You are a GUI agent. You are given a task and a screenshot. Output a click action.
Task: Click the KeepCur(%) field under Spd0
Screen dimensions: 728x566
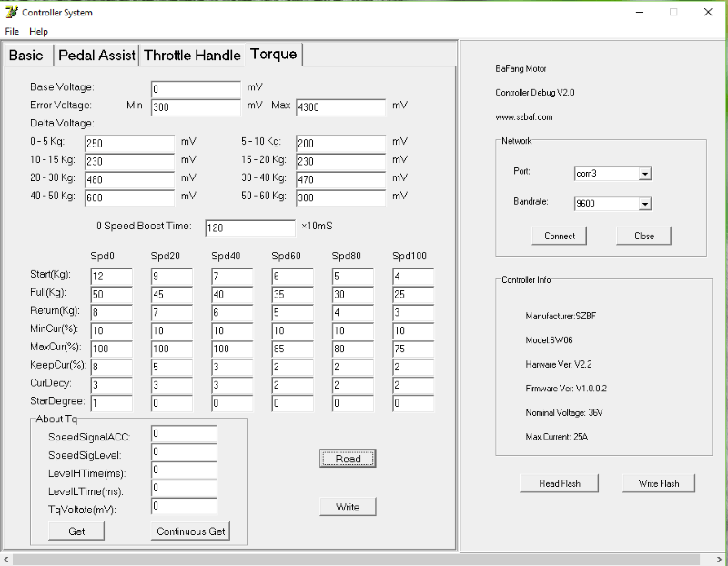coord(111,367)
